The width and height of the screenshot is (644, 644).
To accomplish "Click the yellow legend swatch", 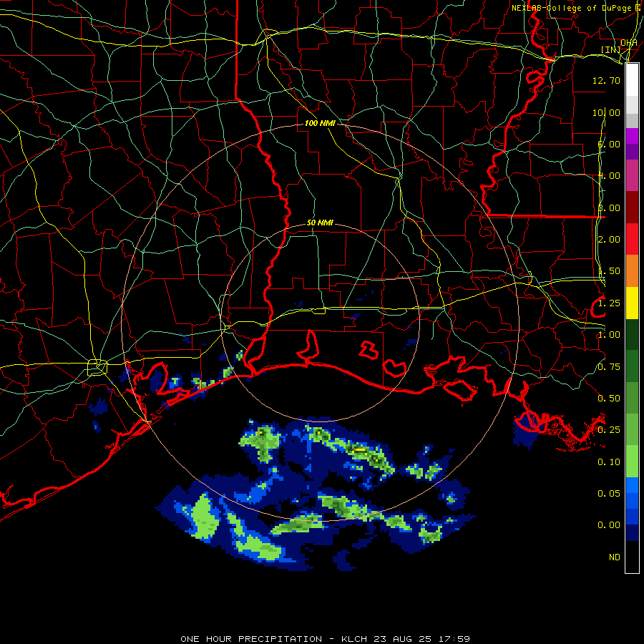I will (x=632, y=303).
